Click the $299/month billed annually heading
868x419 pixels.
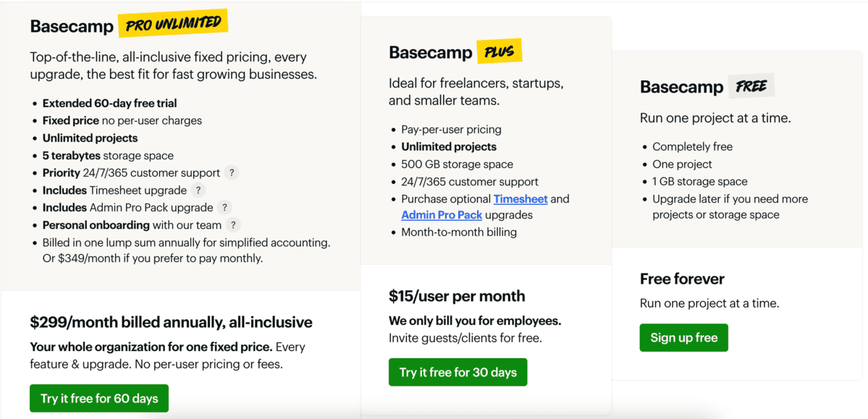[x=171, y=323]
